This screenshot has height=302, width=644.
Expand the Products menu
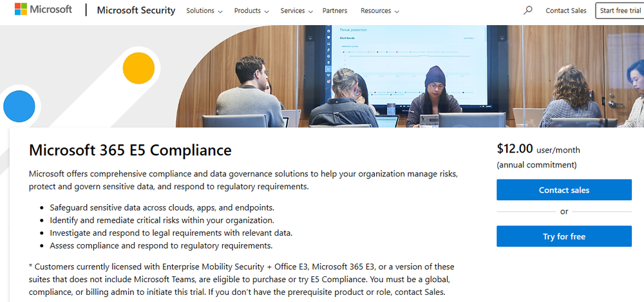[251, 11]
